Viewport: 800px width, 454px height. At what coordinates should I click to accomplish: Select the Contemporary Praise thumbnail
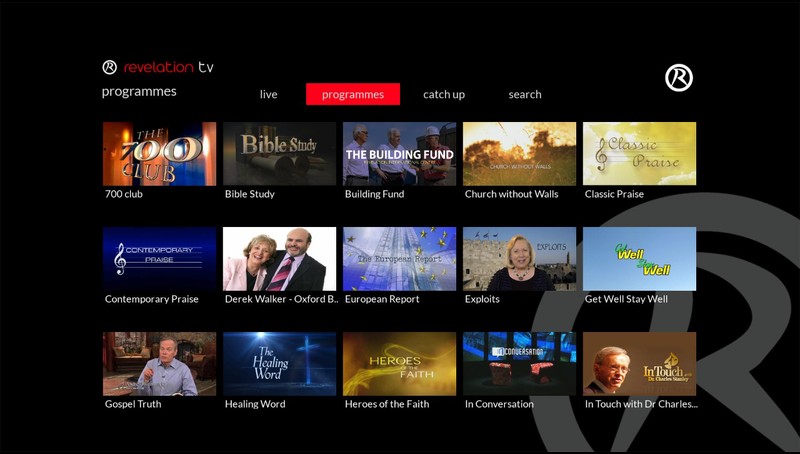pos(159,258)
